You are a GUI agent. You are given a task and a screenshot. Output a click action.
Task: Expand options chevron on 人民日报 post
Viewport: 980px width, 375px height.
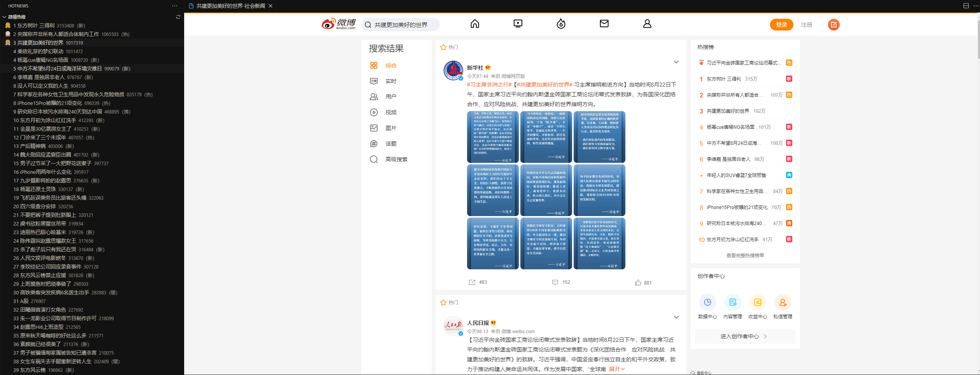676,317
